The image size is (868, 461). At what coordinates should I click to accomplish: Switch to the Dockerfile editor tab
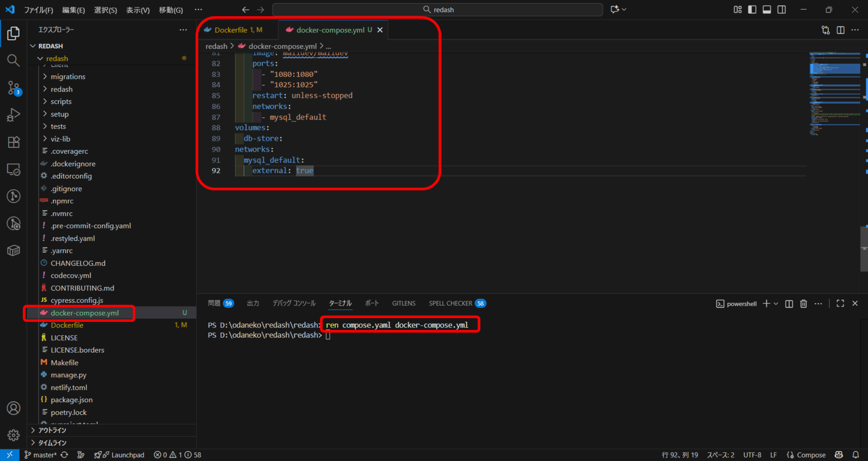[238, 30]
